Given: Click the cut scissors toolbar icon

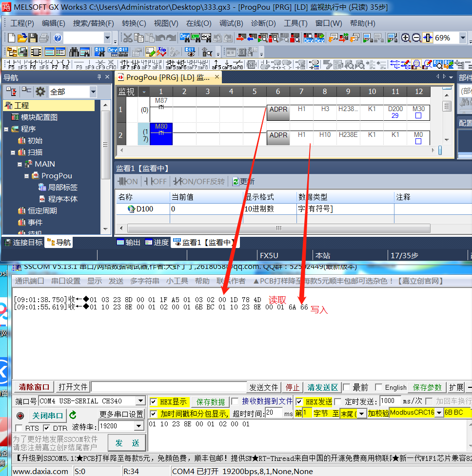Looking at the screenshot, I should [128, 38].
